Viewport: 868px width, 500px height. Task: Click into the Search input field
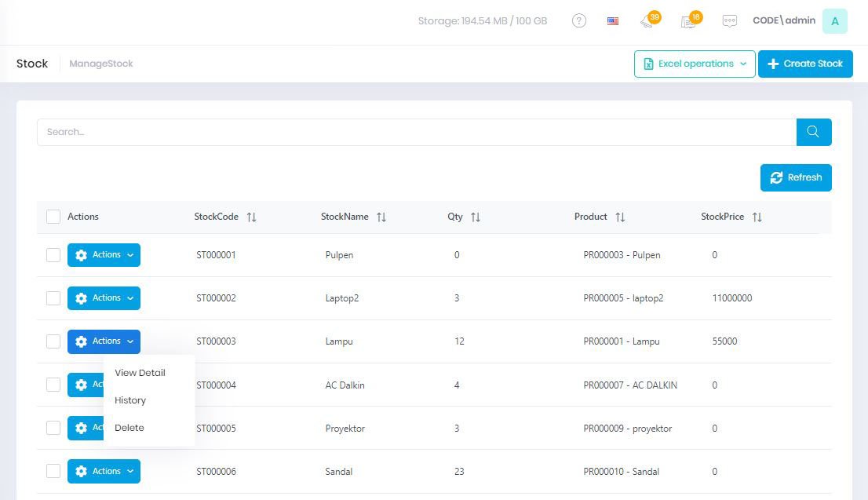[x=416, y=132]
